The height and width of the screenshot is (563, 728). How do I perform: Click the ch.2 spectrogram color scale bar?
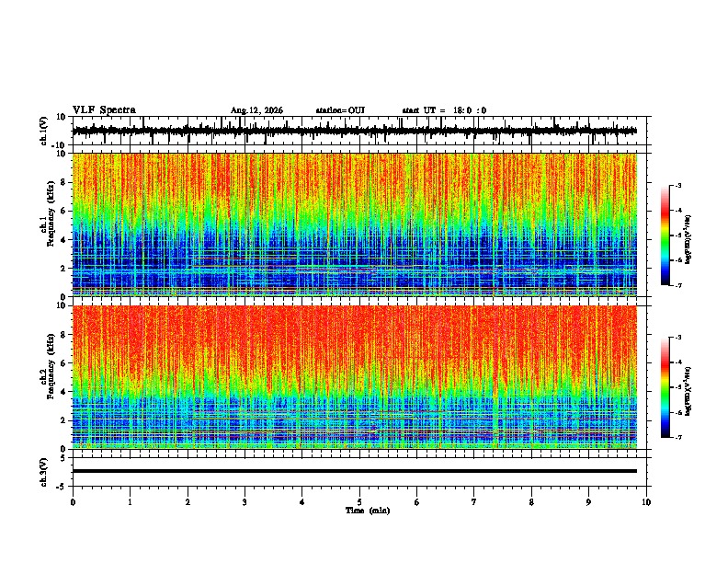click(x=665, y=387)
